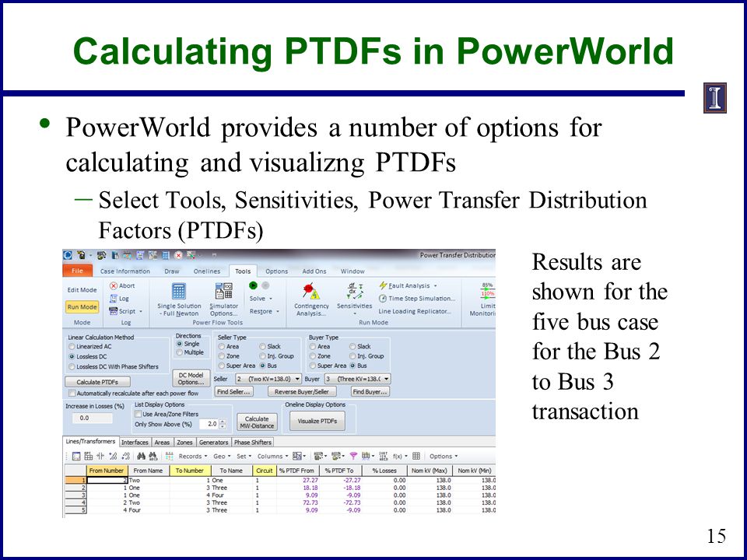
Task: Click the Sensitivities df/dx icon
Action: [x=354, y=291]
